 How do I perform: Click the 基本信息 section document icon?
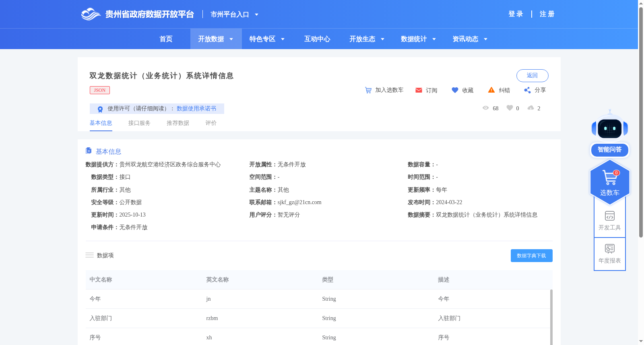pos(89,151)
